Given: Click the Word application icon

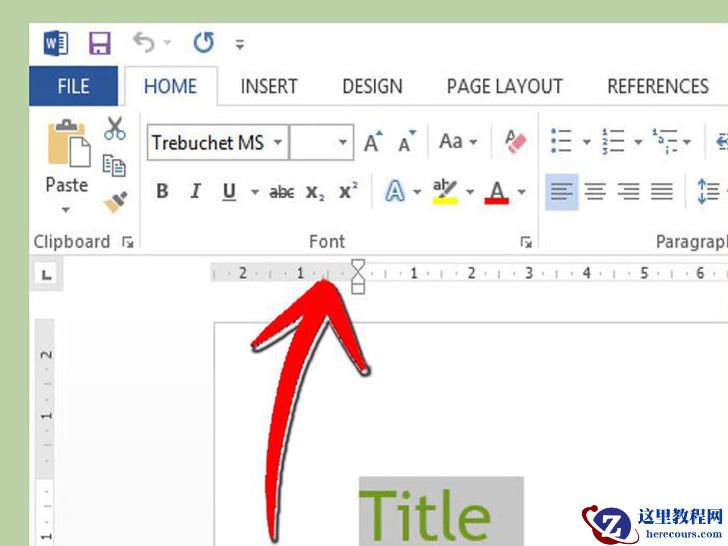Looking at the screenshot, I should point(56,43).
